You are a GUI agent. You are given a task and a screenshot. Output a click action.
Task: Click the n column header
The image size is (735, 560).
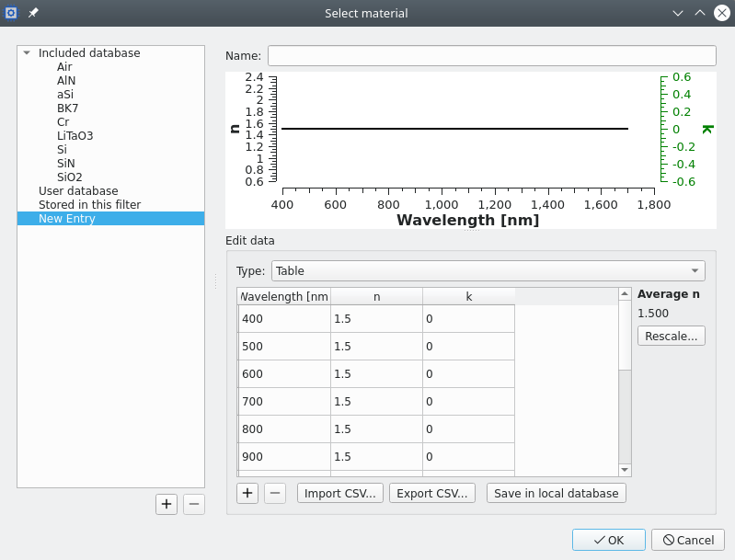(377, 297)
